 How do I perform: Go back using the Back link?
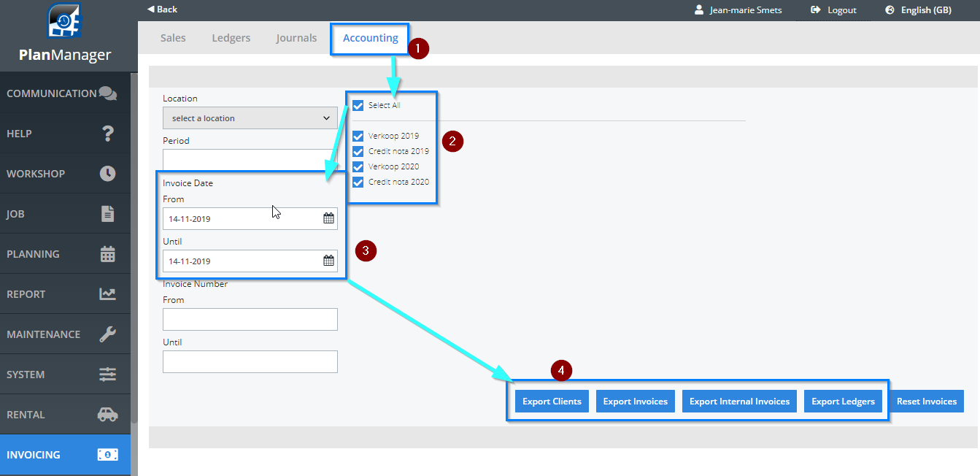[162, 9]
